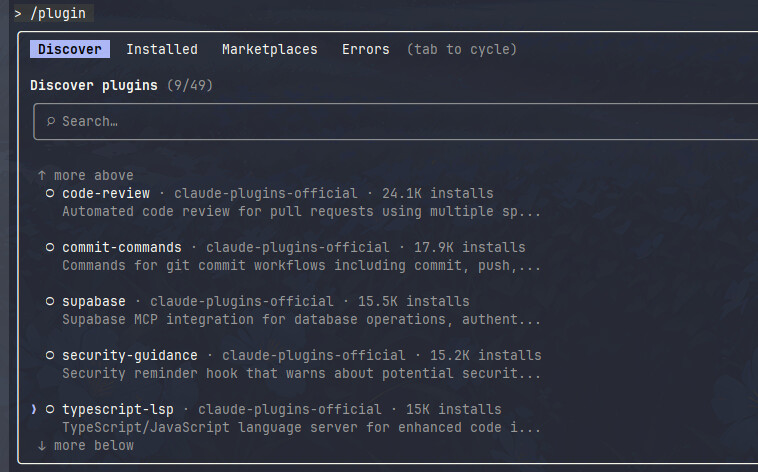Click the 'more below' text
Screen dimensions: 758x472
pyautogui.click(x=94, y=445)
